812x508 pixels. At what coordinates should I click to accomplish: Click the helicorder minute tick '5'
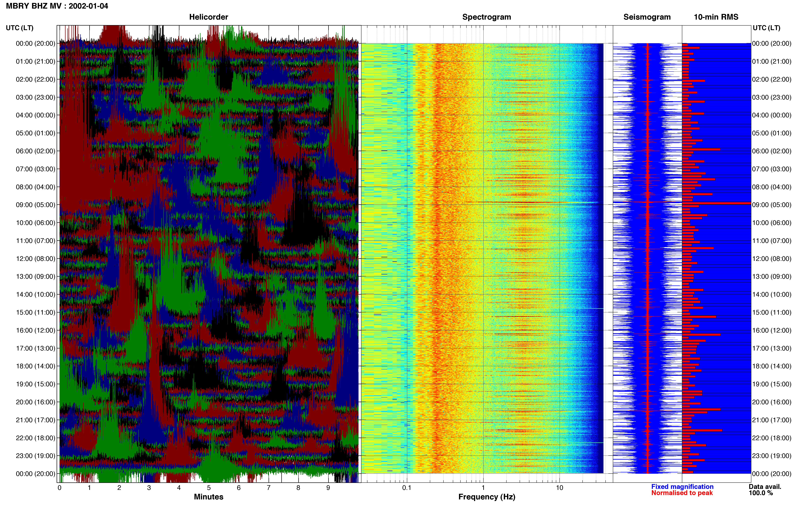pyautogui.click(x=209, y=487)
